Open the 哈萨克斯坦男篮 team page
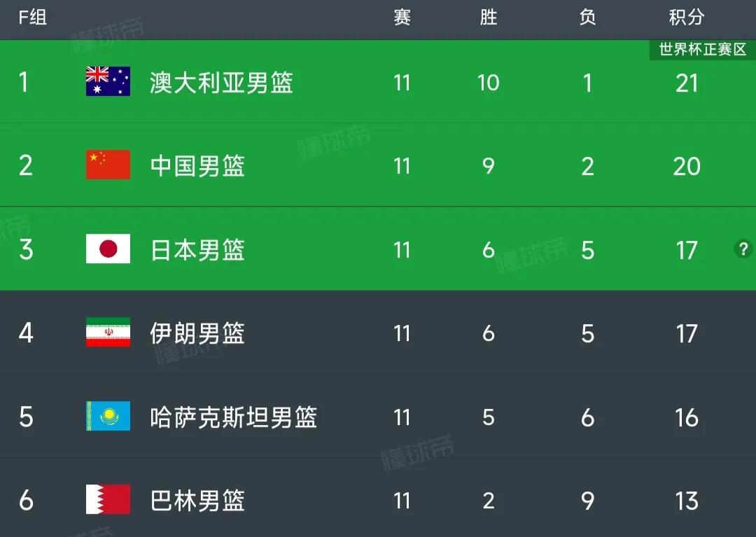 point(234,418)
